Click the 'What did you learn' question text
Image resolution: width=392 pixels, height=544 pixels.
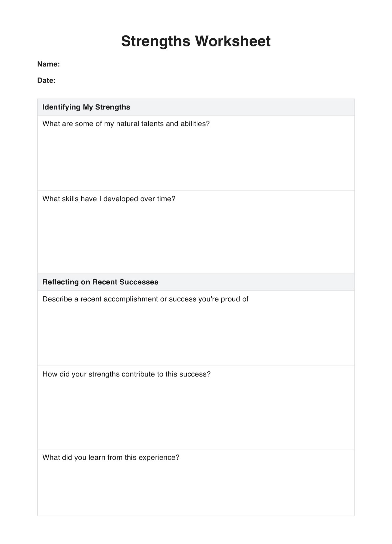(111, 458)
